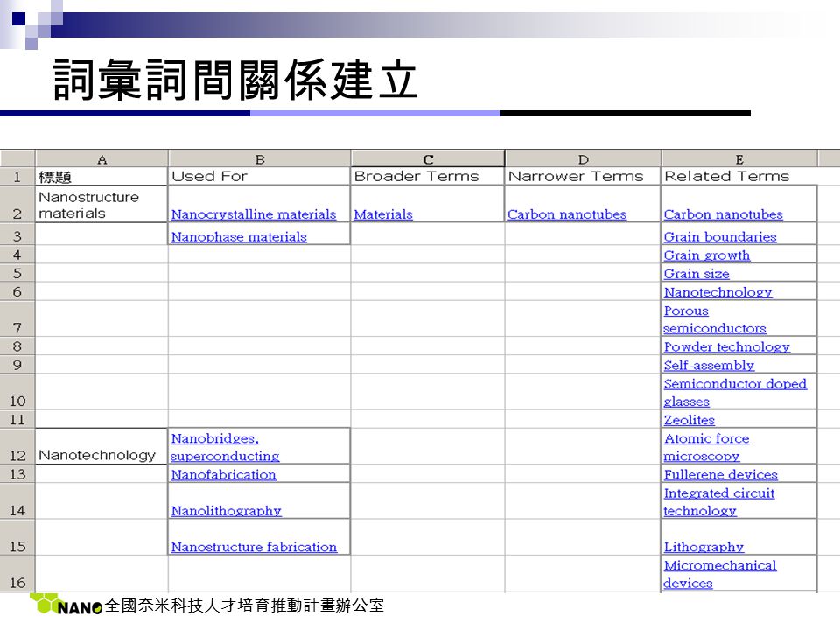
Task: Select row 7 header
Action: pos(17,318)
